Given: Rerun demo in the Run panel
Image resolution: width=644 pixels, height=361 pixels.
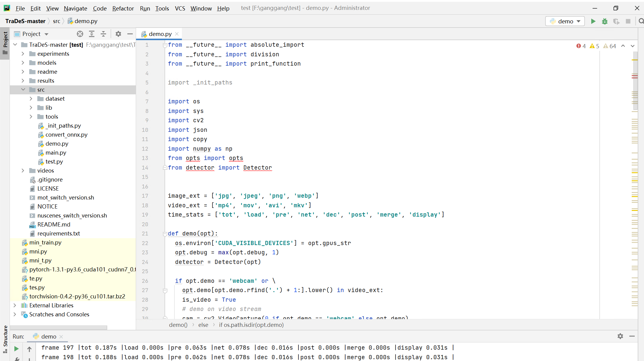Looking at the screenshot, I should 16,349.
